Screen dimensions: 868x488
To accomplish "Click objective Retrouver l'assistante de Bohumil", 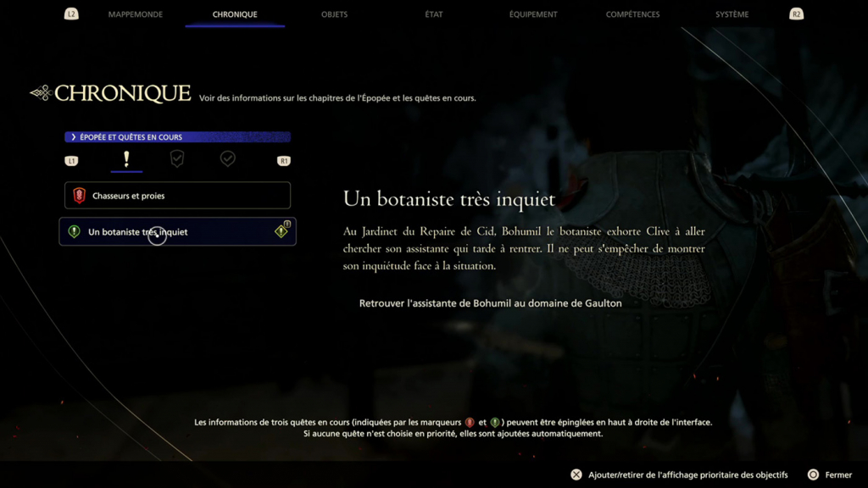I will pos(491,303).
